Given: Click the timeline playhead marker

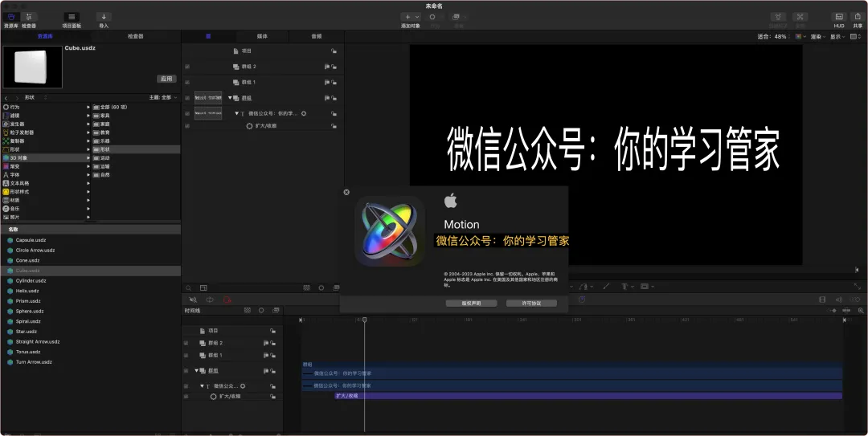Looking at the screenshot, I should (364, 320).
